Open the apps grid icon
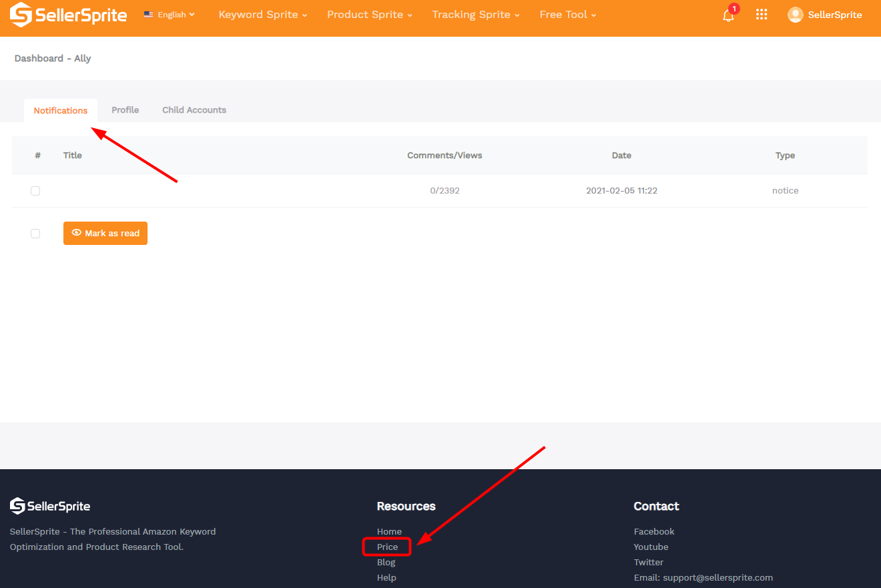Screen dimensions: 881x588 point(762,15)
